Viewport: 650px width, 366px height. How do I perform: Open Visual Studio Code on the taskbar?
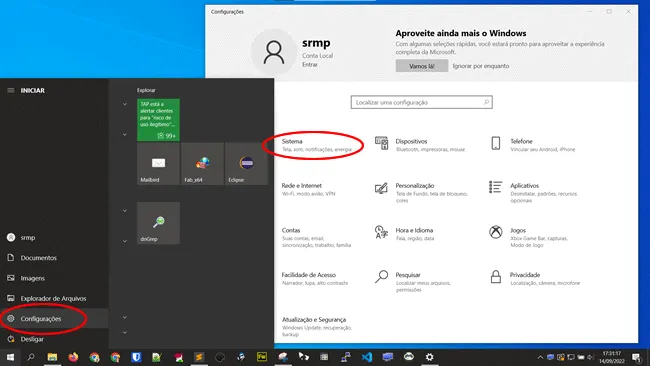click(367, 357)
